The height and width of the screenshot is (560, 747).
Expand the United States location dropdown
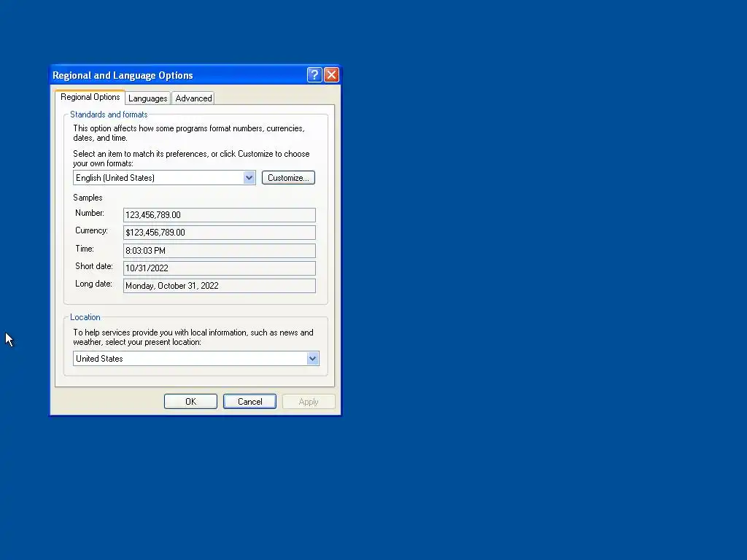pyautogui.click(x=196, y=359)
